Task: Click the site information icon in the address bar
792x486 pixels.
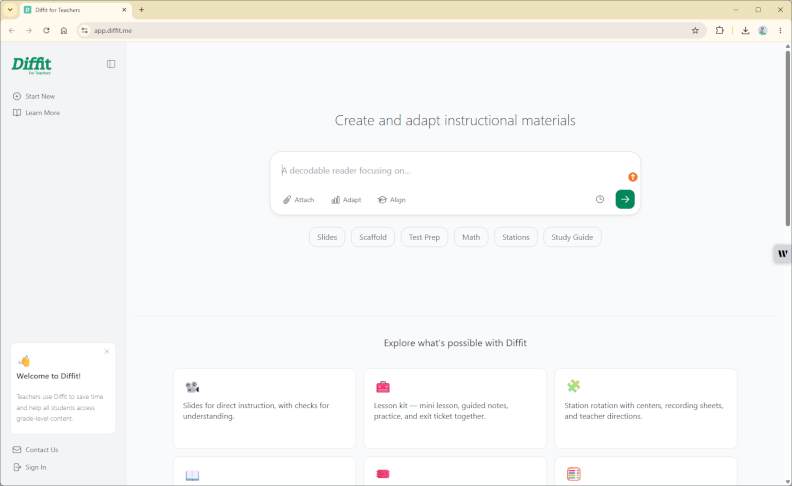Action: tap(84, 30)
